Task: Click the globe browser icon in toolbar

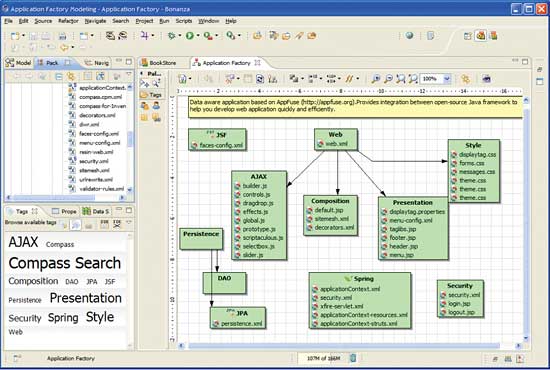Action: [x=409, y=35]
